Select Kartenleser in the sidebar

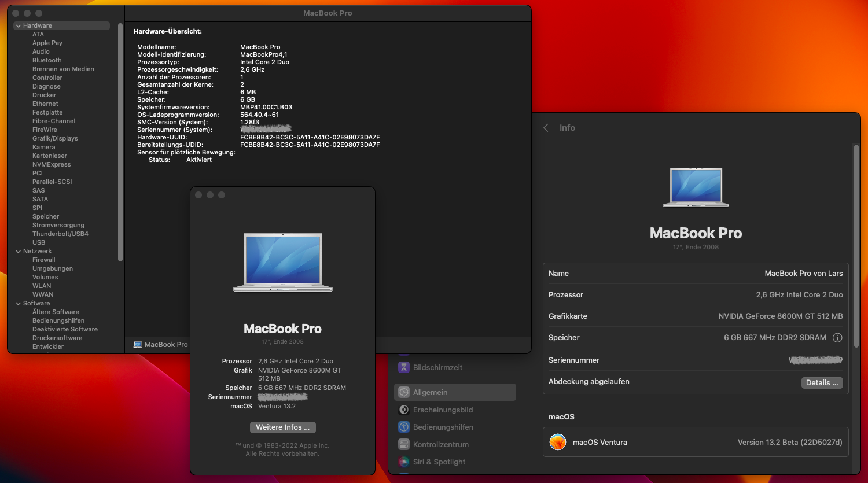(x=50, y=156)
